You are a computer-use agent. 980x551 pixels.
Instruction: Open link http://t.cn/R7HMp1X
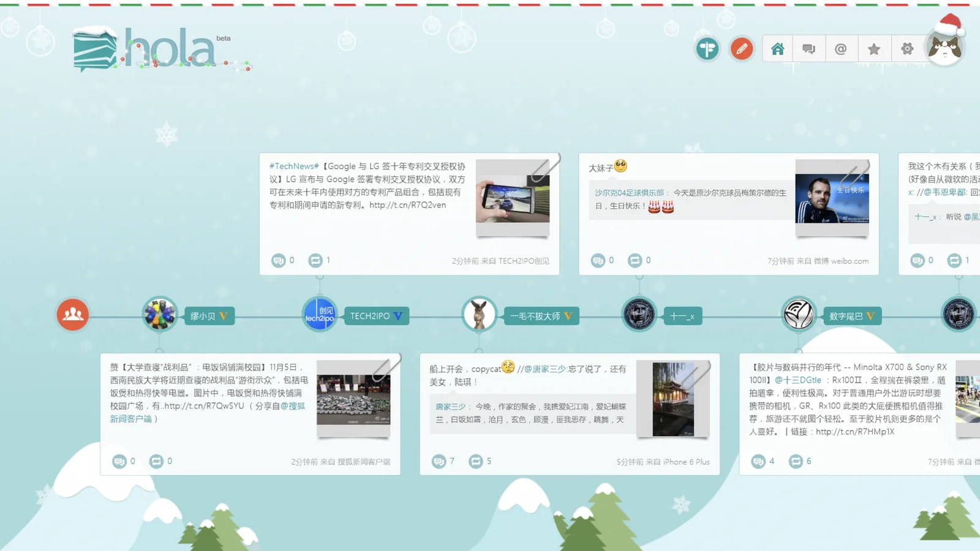tap(855, 432)
